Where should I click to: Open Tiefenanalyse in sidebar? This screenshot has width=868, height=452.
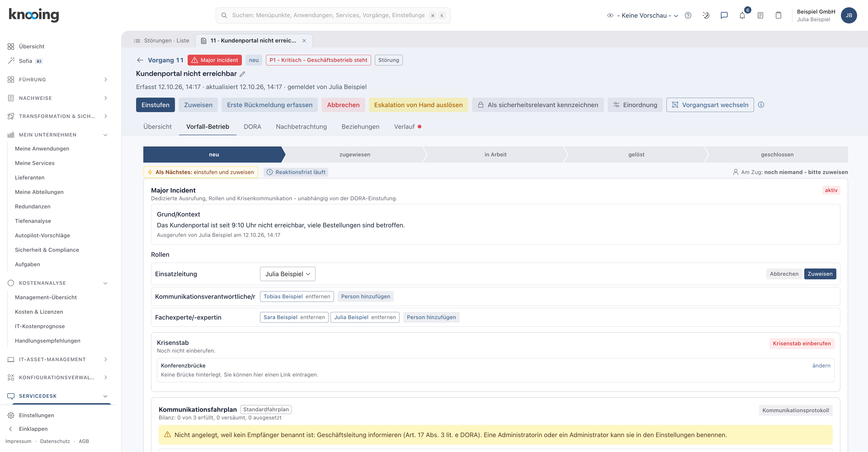coord(33,221)
